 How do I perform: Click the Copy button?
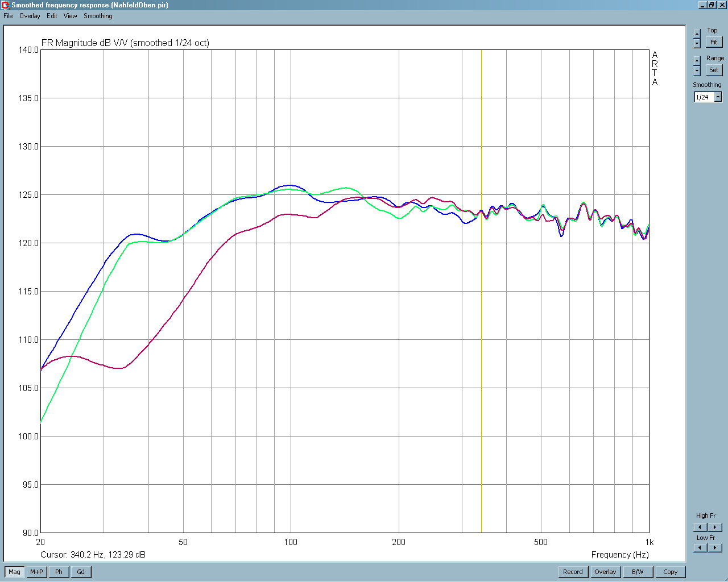point(670,572)
